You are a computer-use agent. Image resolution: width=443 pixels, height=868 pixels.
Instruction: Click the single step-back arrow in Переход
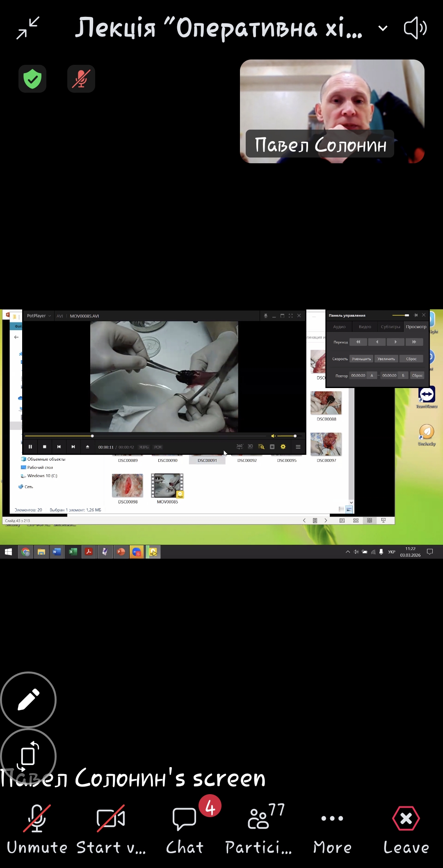[377, 342]
